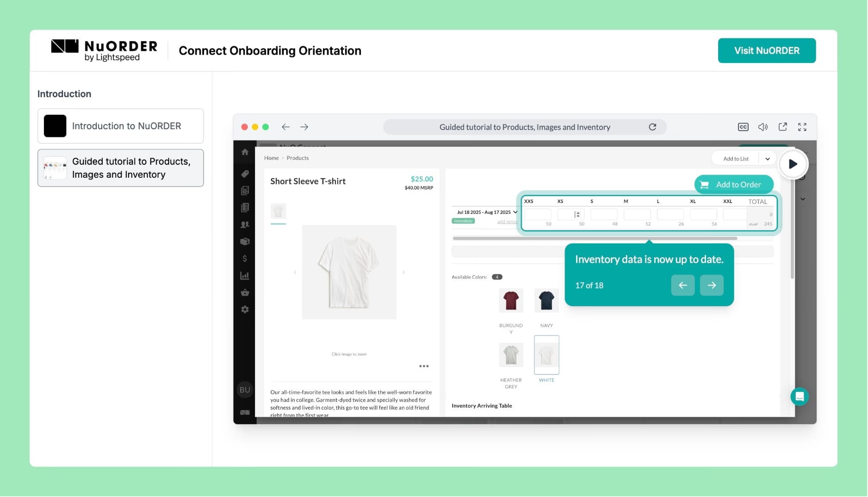Collapse the panel using the right-side chevron
The image size is (868, 497).
(x=804, y=199)
